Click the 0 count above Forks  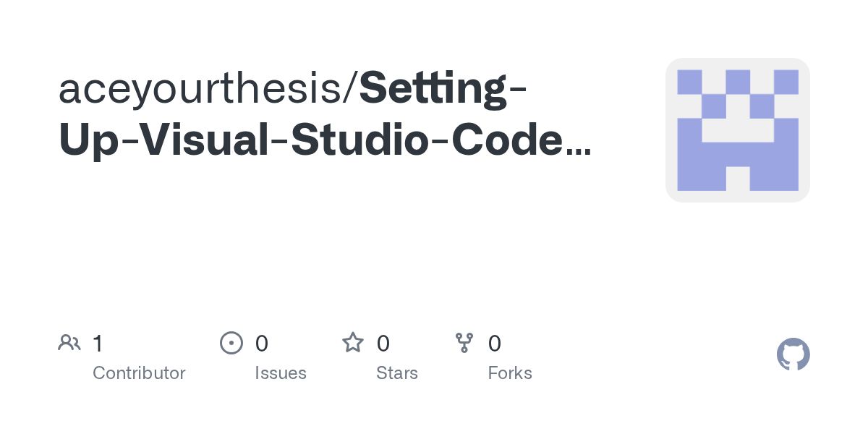point(494,343)
